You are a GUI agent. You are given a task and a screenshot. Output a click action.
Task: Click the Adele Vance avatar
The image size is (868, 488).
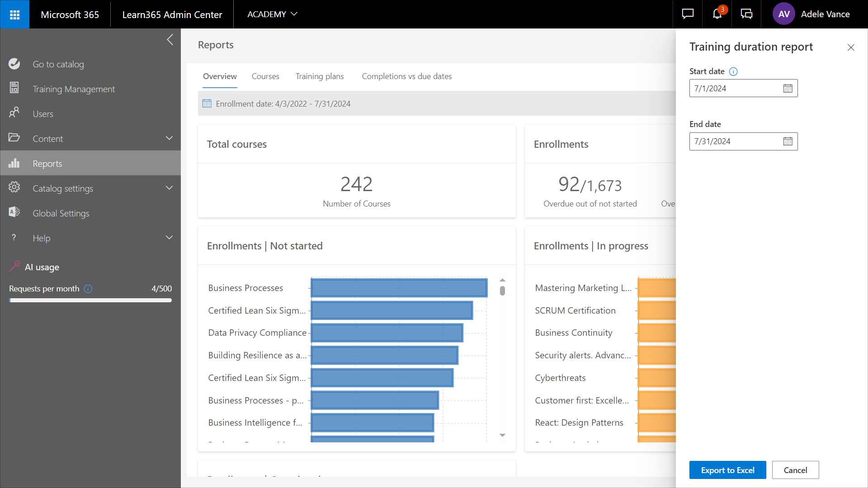coord(783,14)
